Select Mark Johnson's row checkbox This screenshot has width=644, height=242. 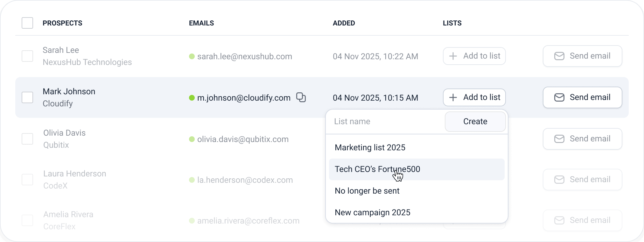point(27,97)
